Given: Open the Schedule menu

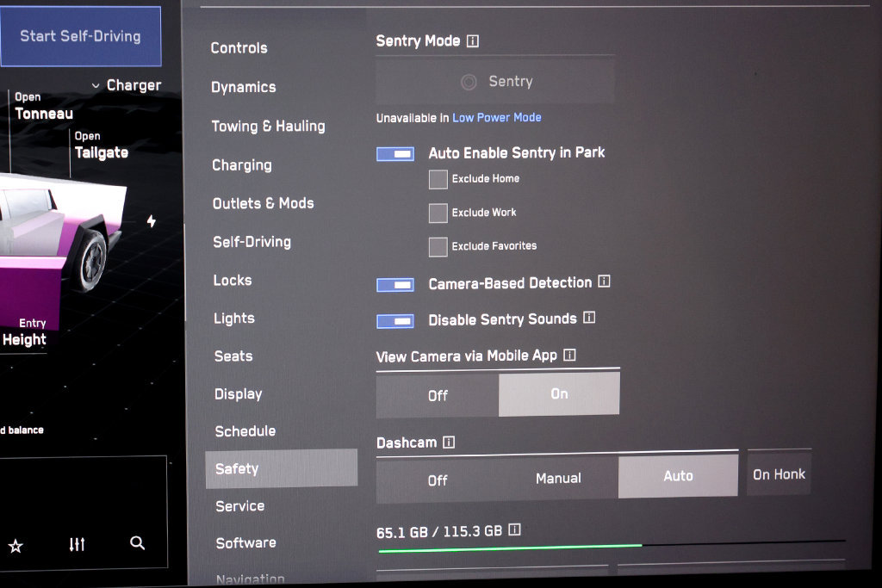Looking at the screenshot, I should click(x=245, y=431).
